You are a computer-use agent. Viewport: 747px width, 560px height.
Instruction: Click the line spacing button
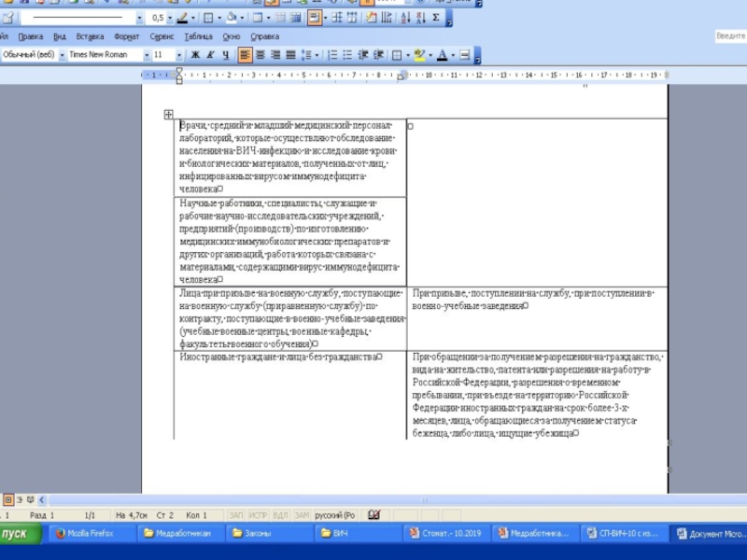[306, 55]
